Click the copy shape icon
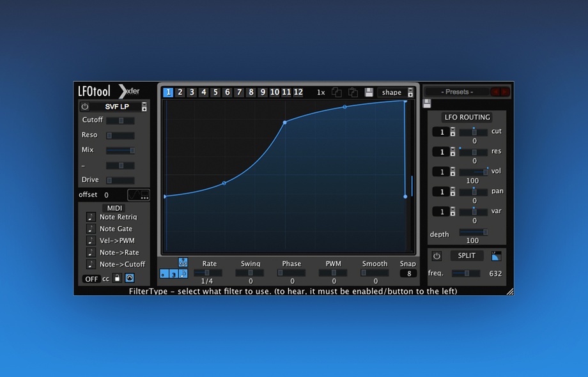Image resolution: width=588 pixels, height=377 pixels. (x=337, y=92)
